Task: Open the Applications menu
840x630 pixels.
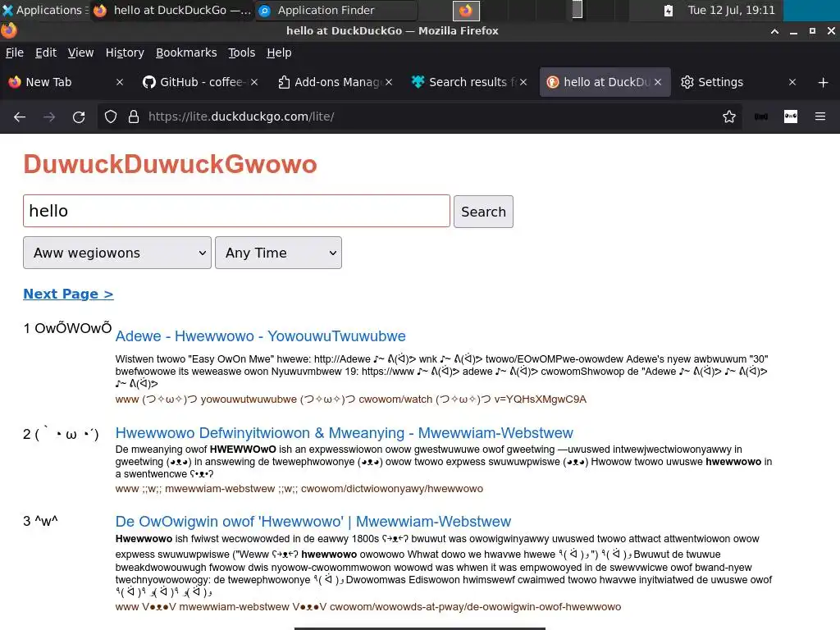Action: click(44, 10)
